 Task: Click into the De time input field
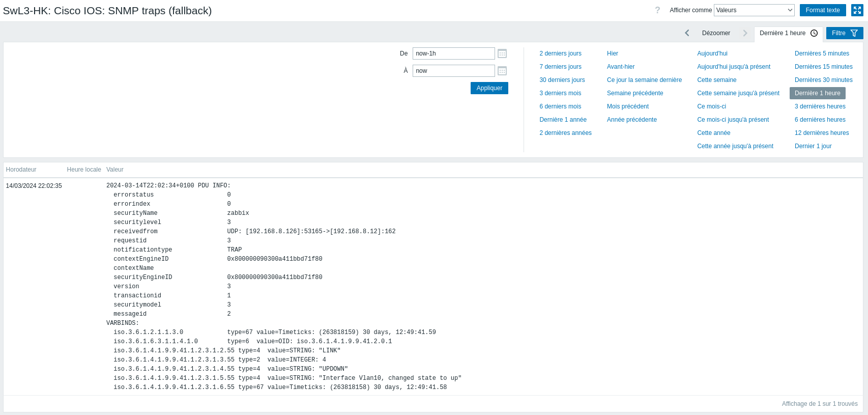(453, 53)
